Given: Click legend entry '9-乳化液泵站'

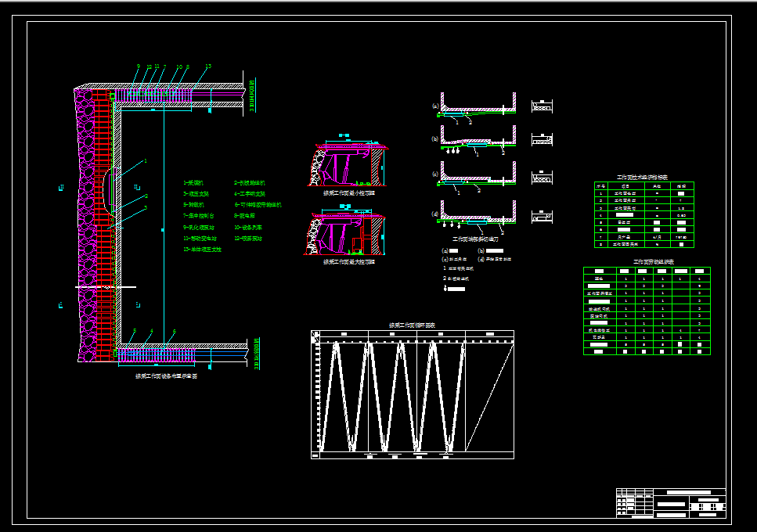Looking at the screenshot, I should point(198,227).
